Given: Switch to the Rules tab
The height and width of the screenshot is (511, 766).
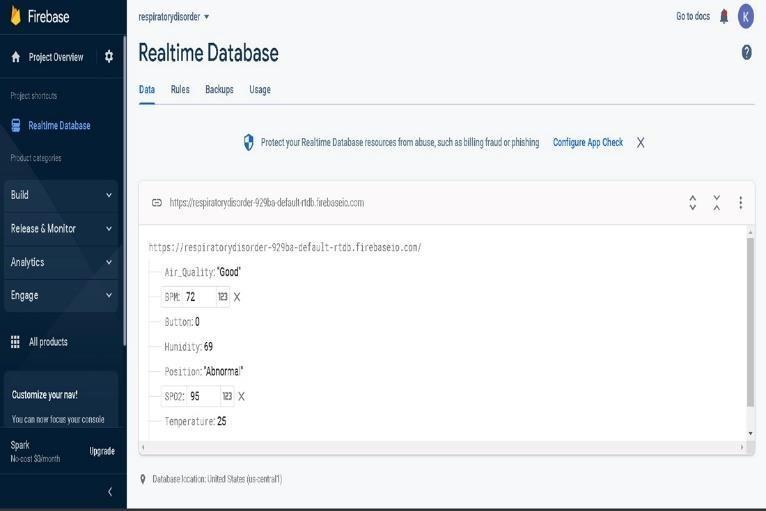Looking at the screenshot, I should (x=180, y=89).
